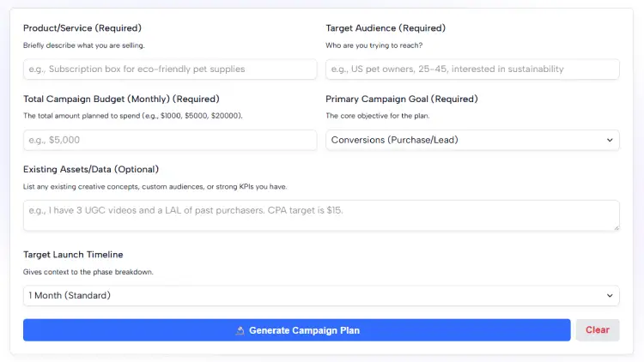
Task: Click the "Who are you trying to reach?" hint
Action: click(374, 45)
